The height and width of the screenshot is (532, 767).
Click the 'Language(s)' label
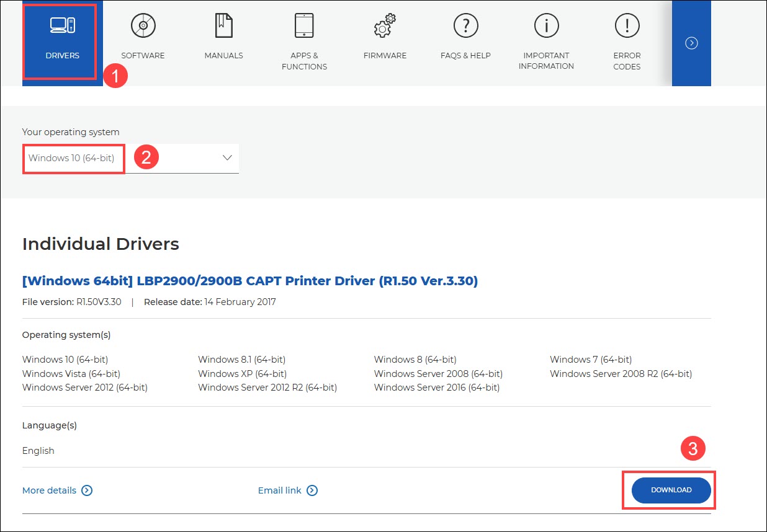coord(50,425)
